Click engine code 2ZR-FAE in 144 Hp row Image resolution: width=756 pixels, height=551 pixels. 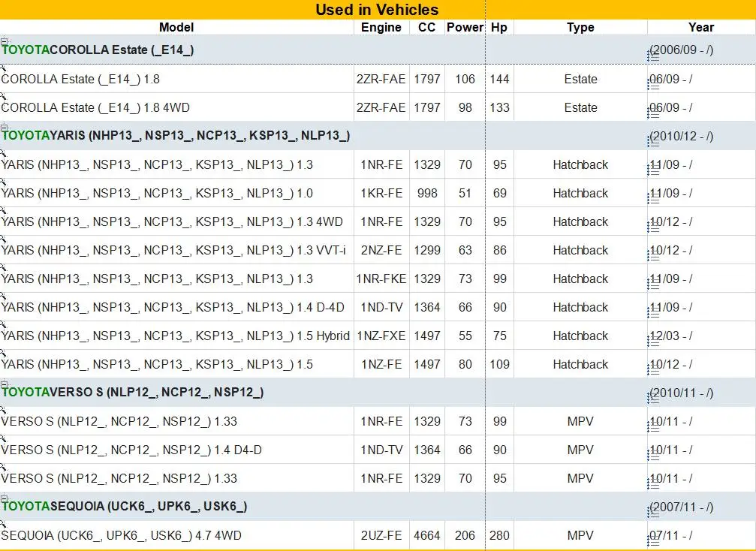coord(381,79)
